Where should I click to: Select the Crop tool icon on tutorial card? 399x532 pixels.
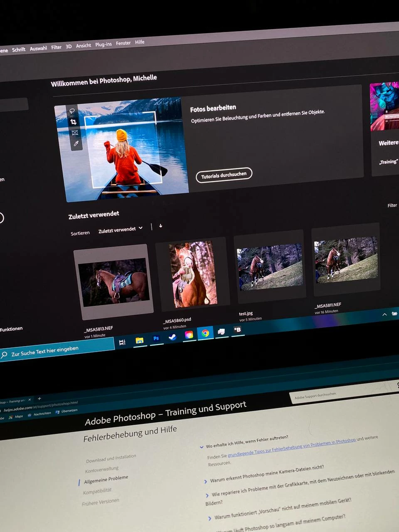[74, 122]
